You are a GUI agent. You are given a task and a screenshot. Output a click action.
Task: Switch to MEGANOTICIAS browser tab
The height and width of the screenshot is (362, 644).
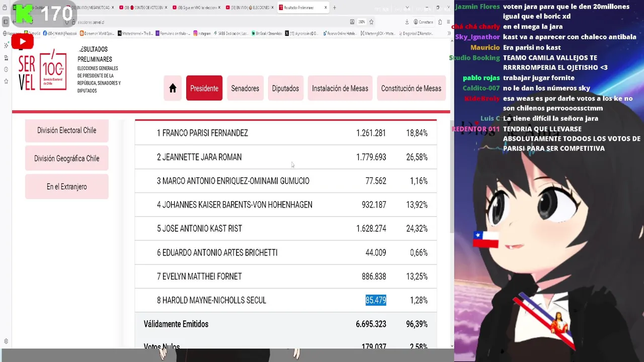tap(90, 8)
